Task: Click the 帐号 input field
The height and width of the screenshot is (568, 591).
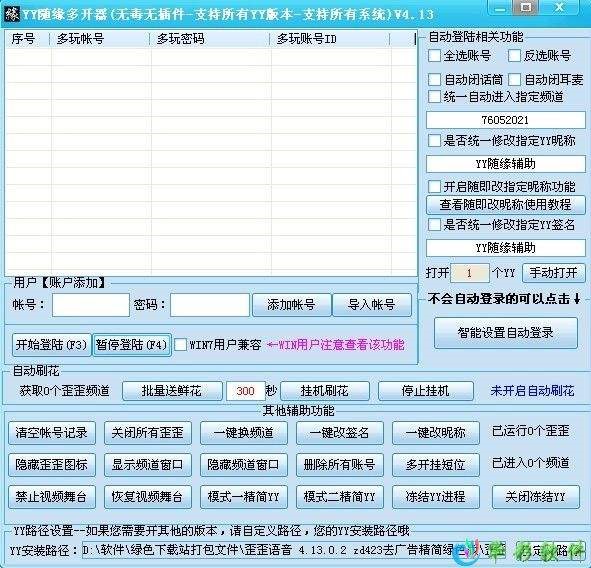Action: point(91,305)
